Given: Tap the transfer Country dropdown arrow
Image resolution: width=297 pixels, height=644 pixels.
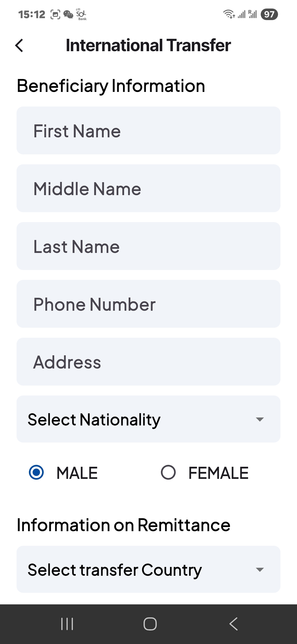Looking at the screenshot, I should (x=260, y=569).
